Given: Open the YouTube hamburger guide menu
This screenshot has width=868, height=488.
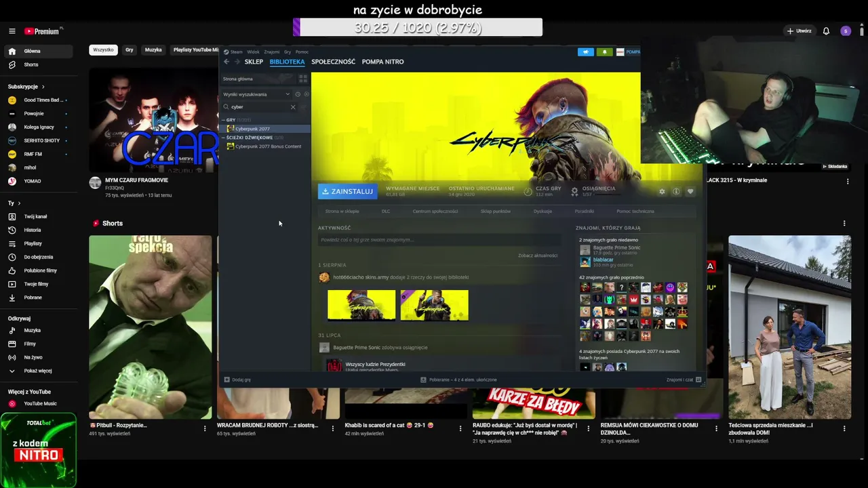Looking at the screenshot, I should (12, 31).
